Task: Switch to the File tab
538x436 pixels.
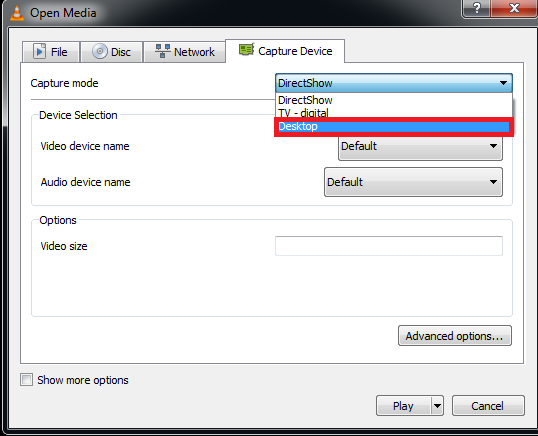Action: 51,52
